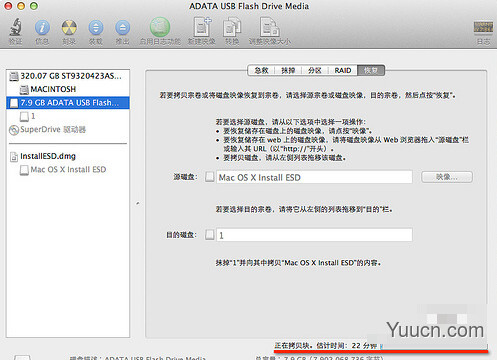The image size is (497, 360).
Task: Switch to the RAID tab
Action: tap(343, 70)
